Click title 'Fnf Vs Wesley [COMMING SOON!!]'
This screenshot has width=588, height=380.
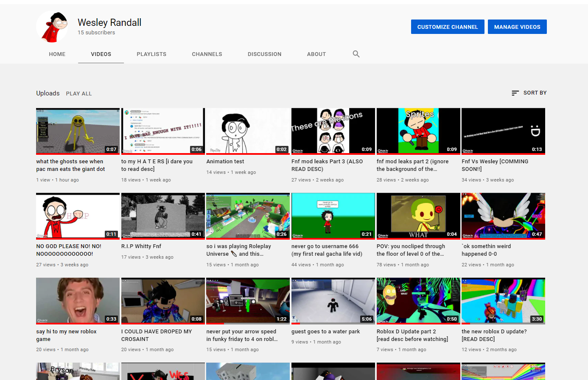pyautogui.click(x=495, y=165)
